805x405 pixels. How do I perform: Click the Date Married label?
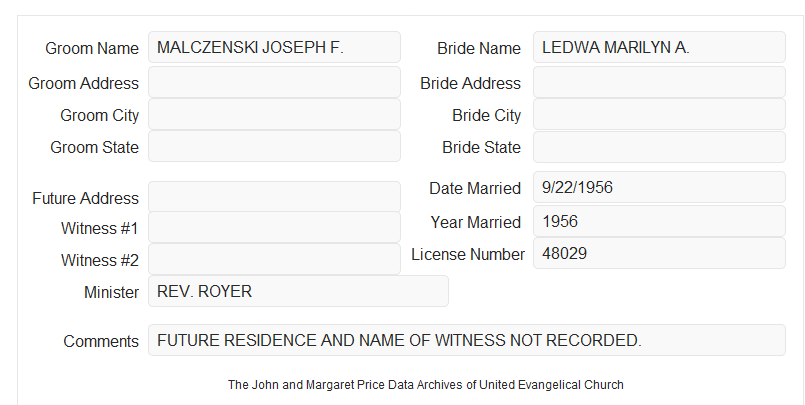point(475,188)
